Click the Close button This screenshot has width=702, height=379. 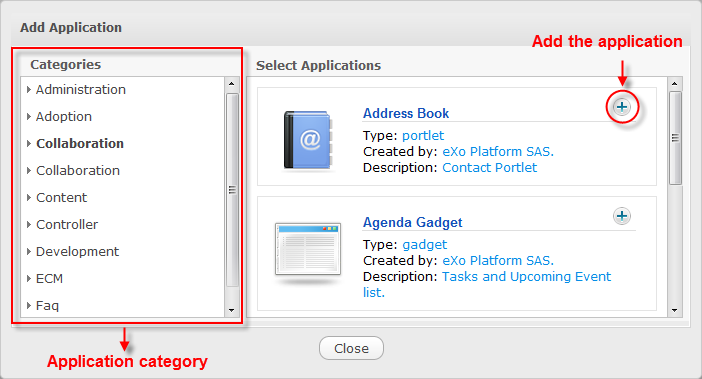[x=351, y=348]
